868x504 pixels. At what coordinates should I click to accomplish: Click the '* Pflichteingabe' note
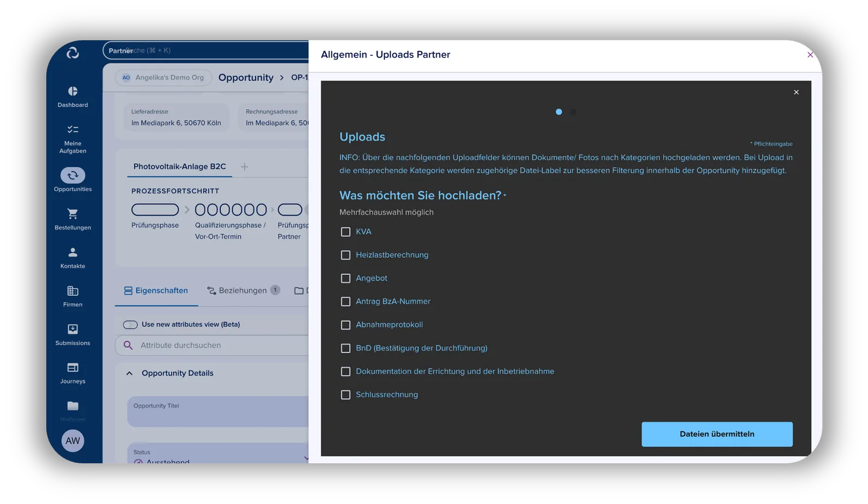point(771,144)
